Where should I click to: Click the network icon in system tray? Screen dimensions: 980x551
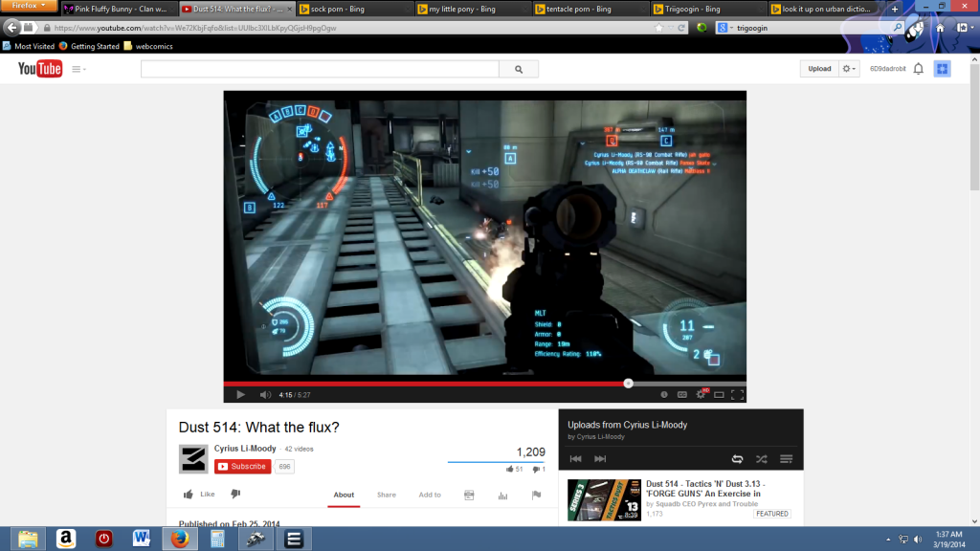click(x=903, y=540)
